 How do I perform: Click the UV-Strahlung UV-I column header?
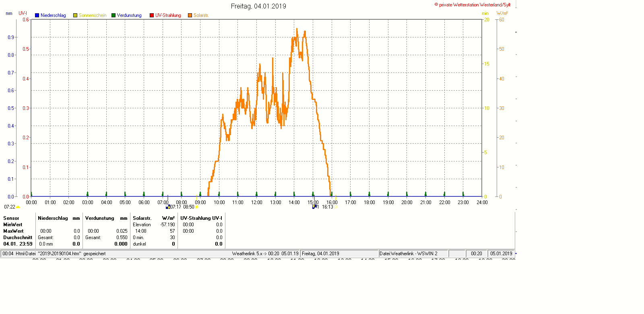(201, 218)
